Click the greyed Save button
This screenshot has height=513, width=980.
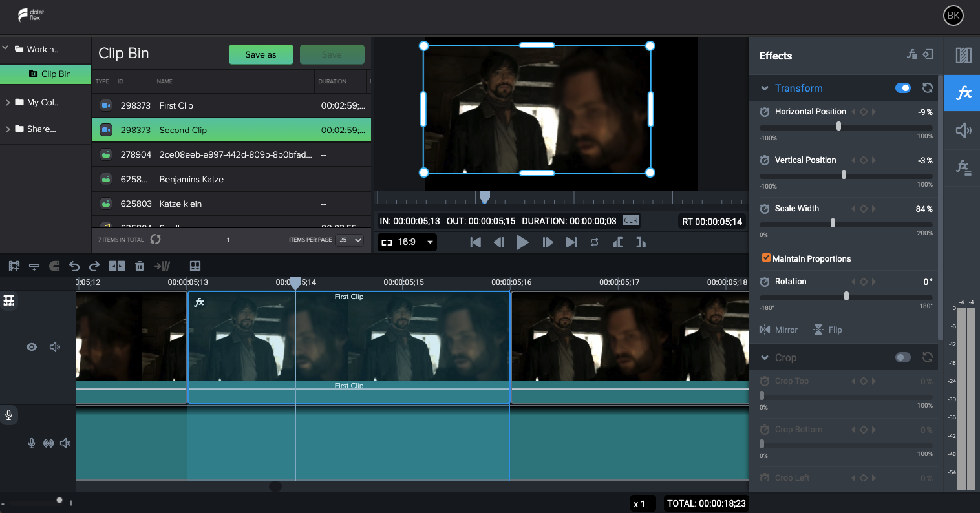click(x=332, y=54)
